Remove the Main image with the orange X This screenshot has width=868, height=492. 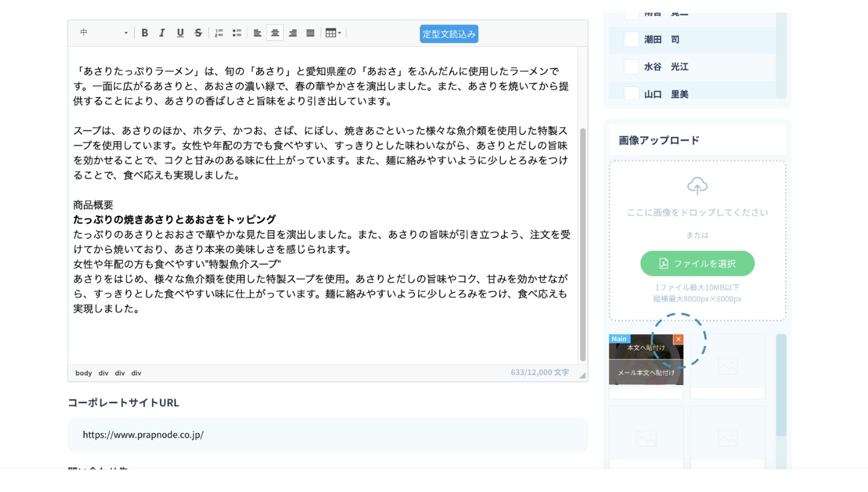point(679,339)
